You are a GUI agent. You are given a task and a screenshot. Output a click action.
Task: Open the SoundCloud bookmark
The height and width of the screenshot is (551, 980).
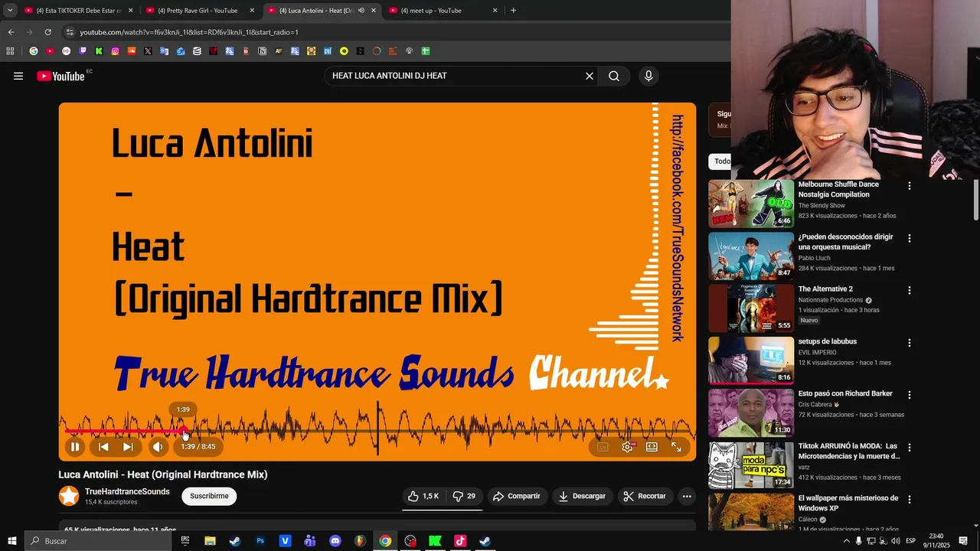click(132, 51)
